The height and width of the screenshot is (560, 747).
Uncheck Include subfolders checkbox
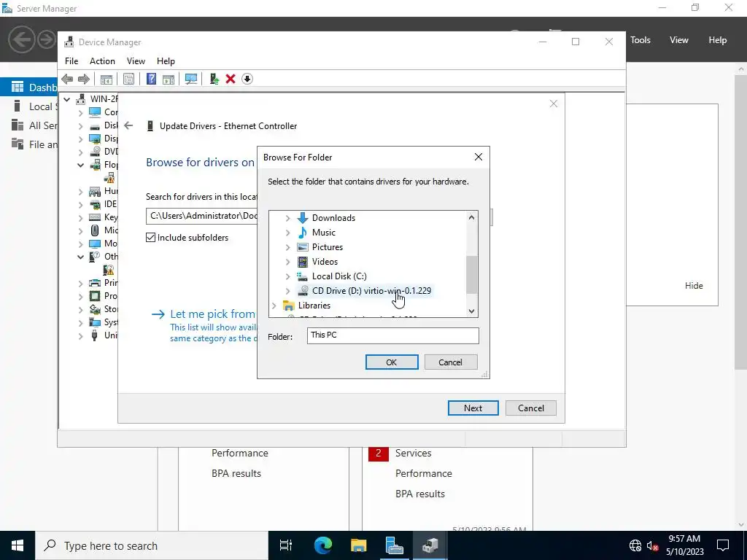pyautogui.click(x=150, y=238)
